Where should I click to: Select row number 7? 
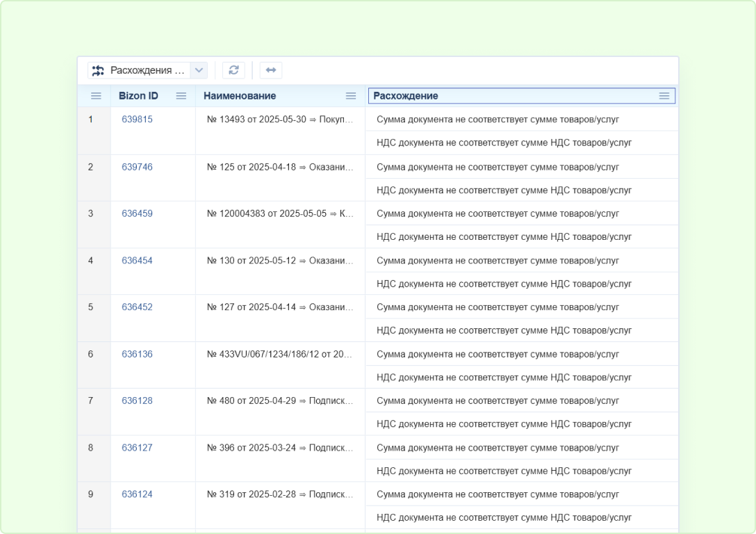(x=91, y=400)
